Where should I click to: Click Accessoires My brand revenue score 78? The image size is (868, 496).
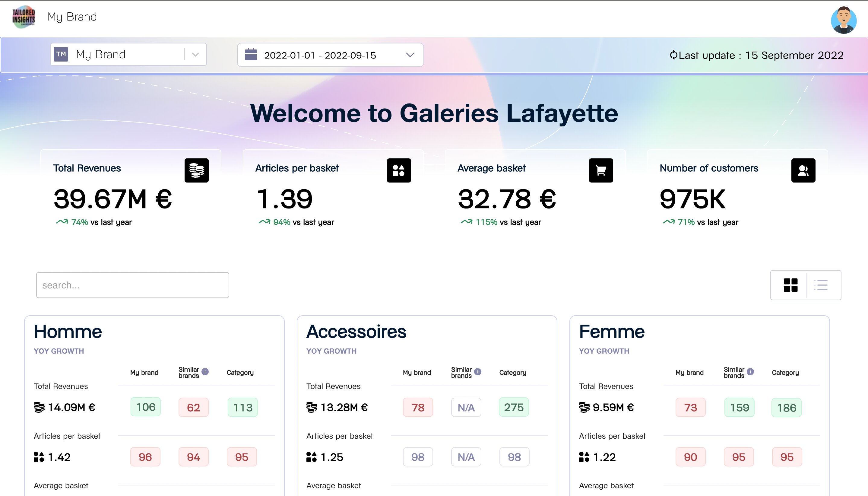tap(418, 407)
